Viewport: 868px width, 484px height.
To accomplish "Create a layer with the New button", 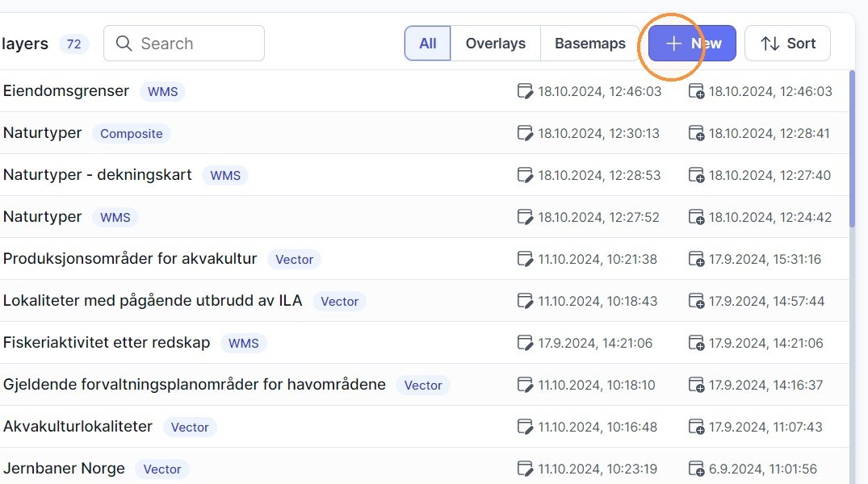I will pyautogui.click(x=692, y=43).
